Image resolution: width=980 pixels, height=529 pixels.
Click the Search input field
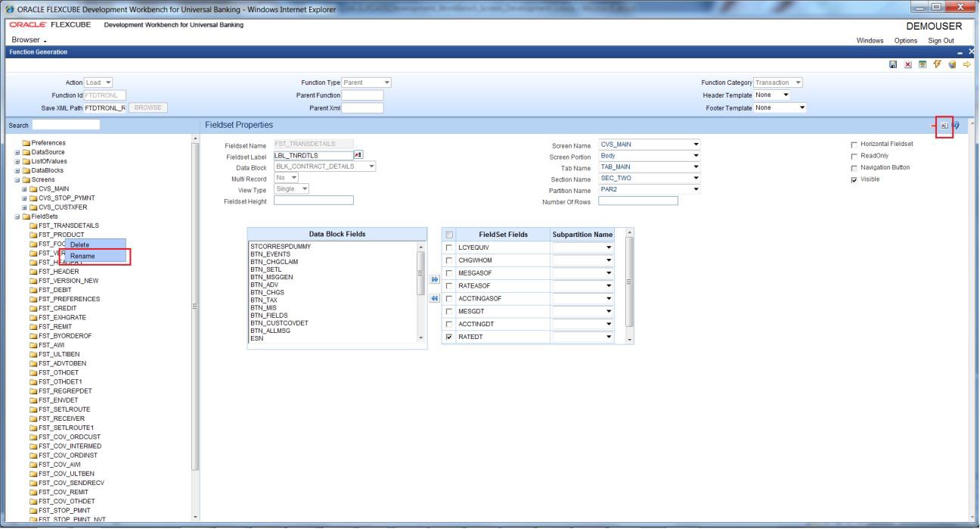click(64, 124)
